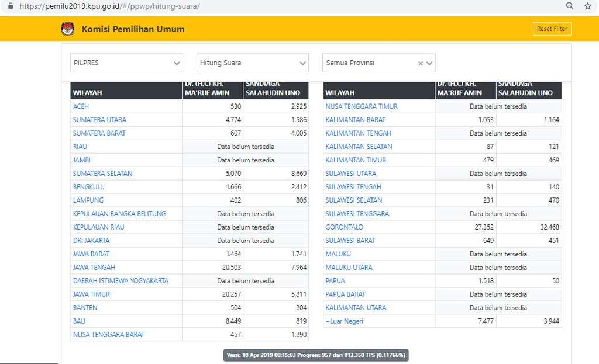Open the LAMPUNG province link
This screenshot has height=364, width=599.
pos(88,200)
